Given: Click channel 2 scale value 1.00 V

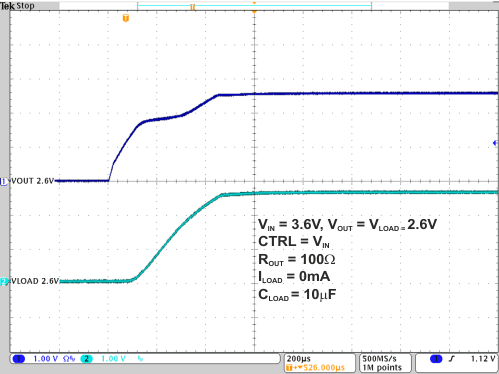Looking at the screenshot, I should [x=113, y=359].
